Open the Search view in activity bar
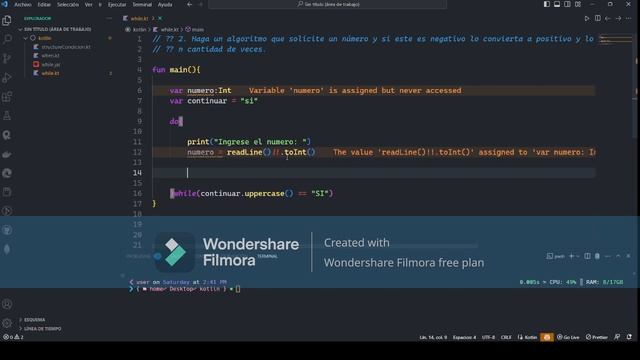The image size is (640, 360). tap(7, 39)
